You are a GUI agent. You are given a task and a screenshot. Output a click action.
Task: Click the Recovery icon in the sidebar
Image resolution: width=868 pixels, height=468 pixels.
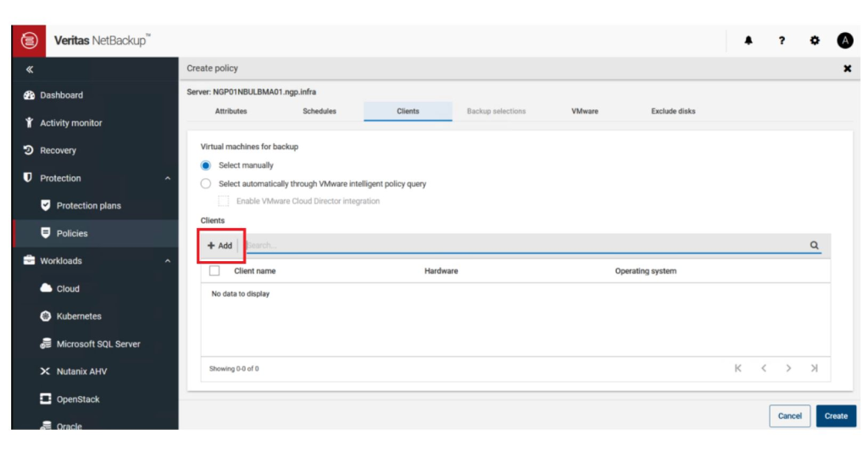point(29,150)
